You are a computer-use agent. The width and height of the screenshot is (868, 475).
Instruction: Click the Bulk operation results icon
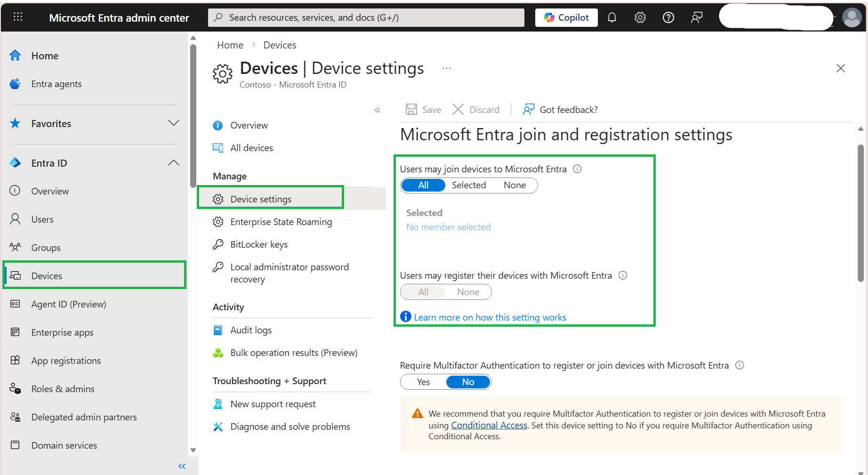[x=218, y=353]
